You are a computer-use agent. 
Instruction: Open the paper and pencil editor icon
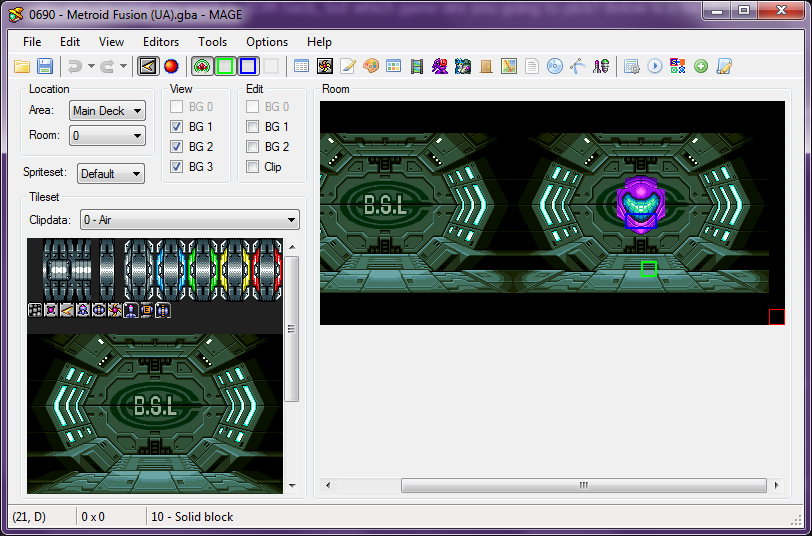coord(347,66)
